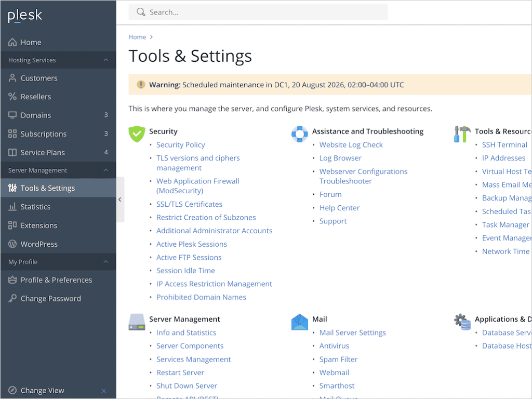
Task: Dismiss Change View with its X
Action: (x=104, y=391)
